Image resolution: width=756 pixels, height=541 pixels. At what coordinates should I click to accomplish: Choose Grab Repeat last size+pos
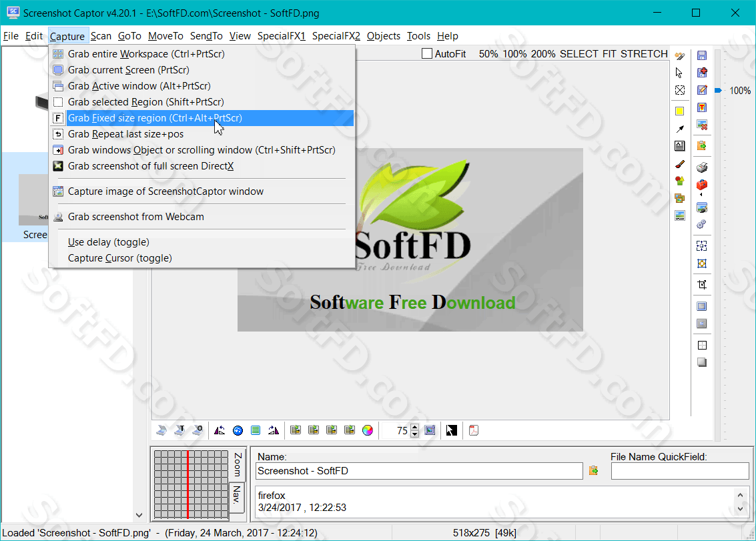pos(202,134)
